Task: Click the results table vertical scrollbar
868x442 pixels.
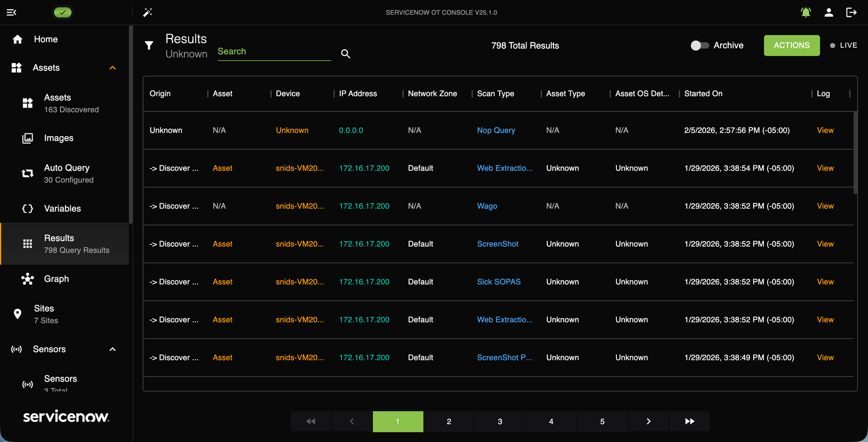Action: (855, 153)
